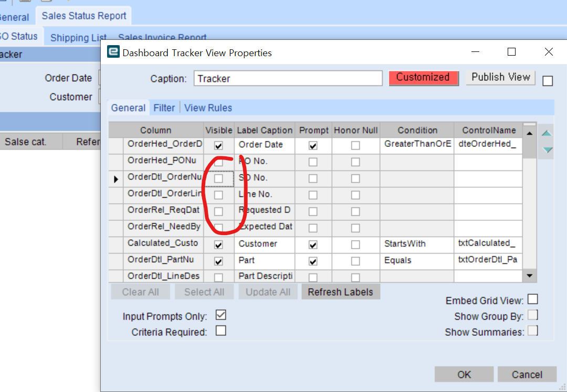Click the Update All button

click(x=268, y=292)
